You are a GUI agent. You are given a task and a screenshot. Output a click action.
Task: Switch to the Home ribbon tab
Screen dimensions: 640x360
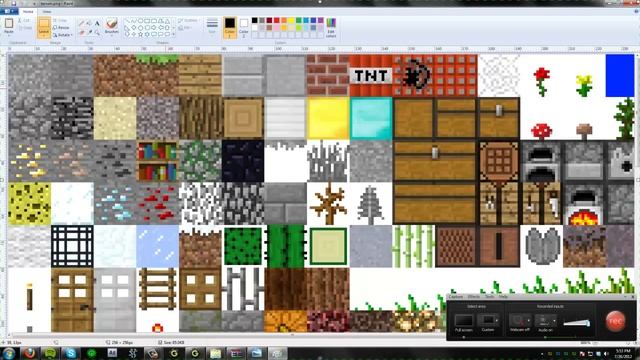point(28,11)
